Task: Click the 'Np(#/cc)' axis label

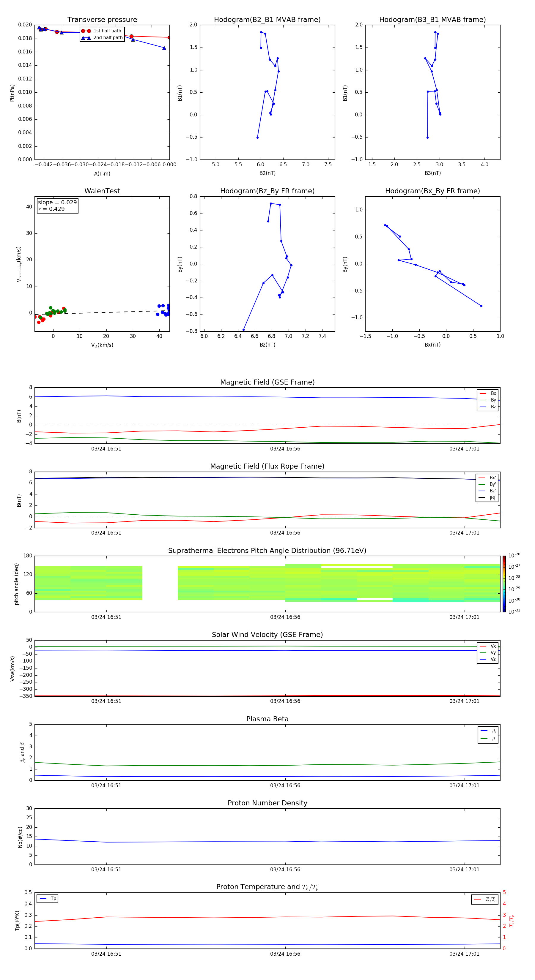Action: (x=20, y=837)
